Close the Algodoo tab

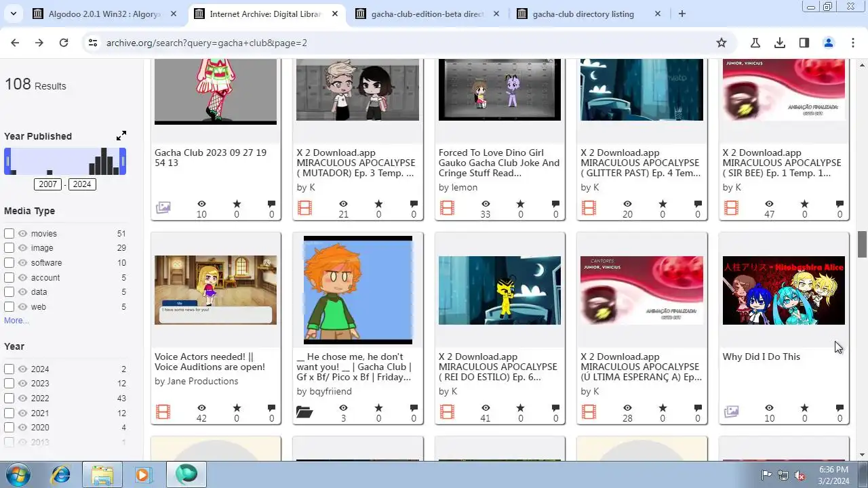point(174,14)
